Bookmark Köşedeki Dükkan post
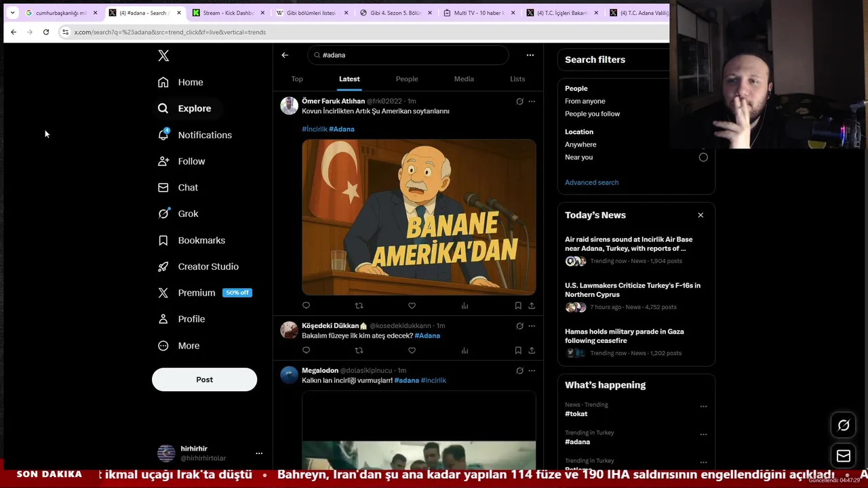This screenshot has width=868, height=488. pyautogui.click(x=518, y=350)
